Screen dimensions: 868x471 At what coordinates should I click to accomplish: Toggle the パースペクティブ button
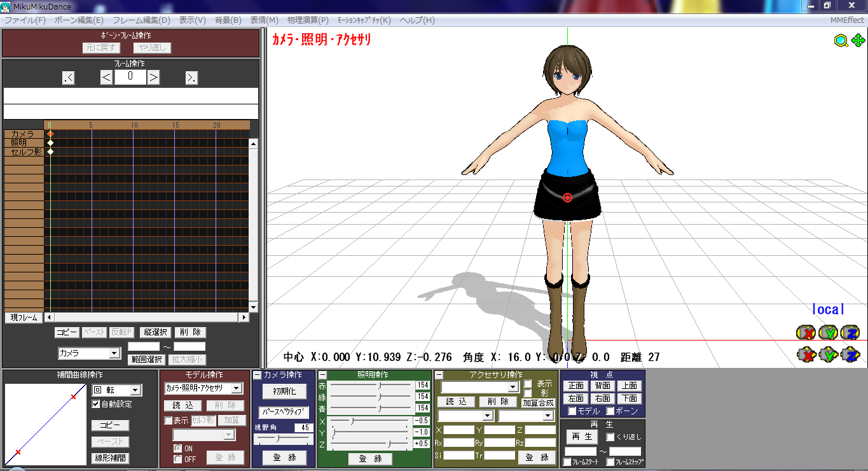pyautogui.click(x=284, y=412)
